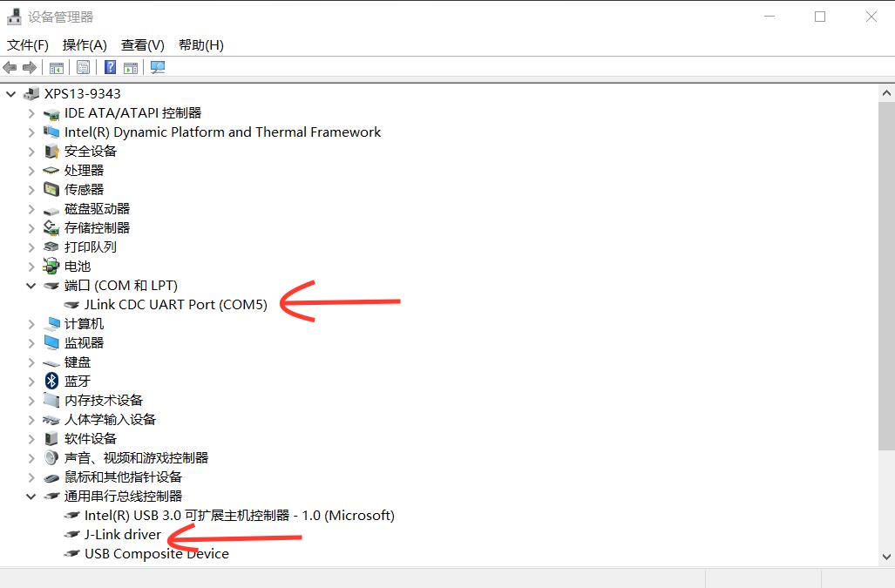
Task: Open the blue question mark Help icon
Action: (x=110, y=68)
